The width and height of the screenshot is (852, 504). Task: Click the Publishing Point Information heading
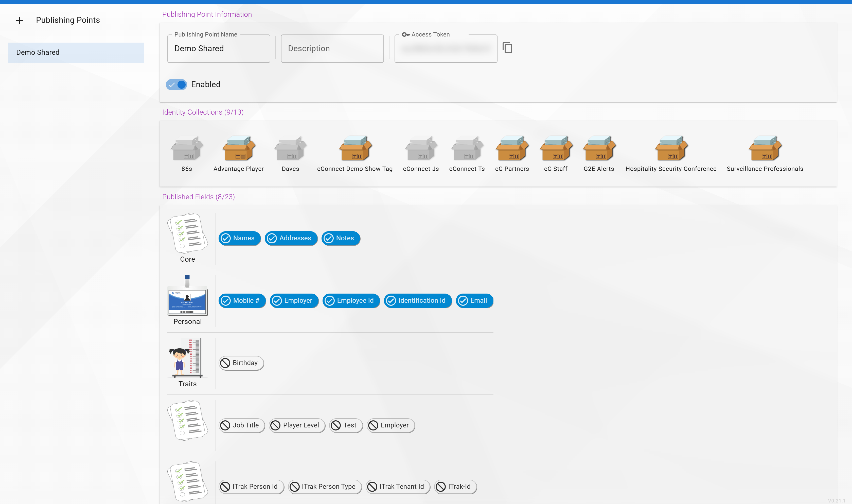[207, 14]
